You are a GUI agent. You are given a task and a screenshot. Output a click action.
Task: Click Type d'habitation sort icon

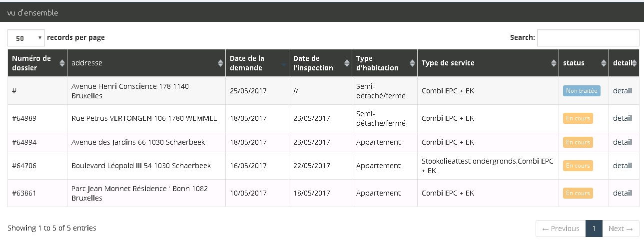tap(412, 63)
